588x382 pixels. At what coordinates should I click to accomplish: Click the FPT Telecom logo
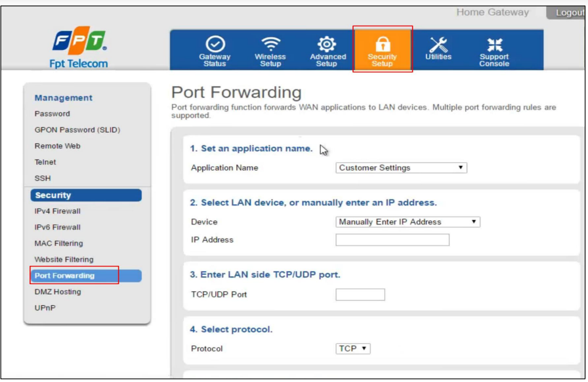[79, 49]
